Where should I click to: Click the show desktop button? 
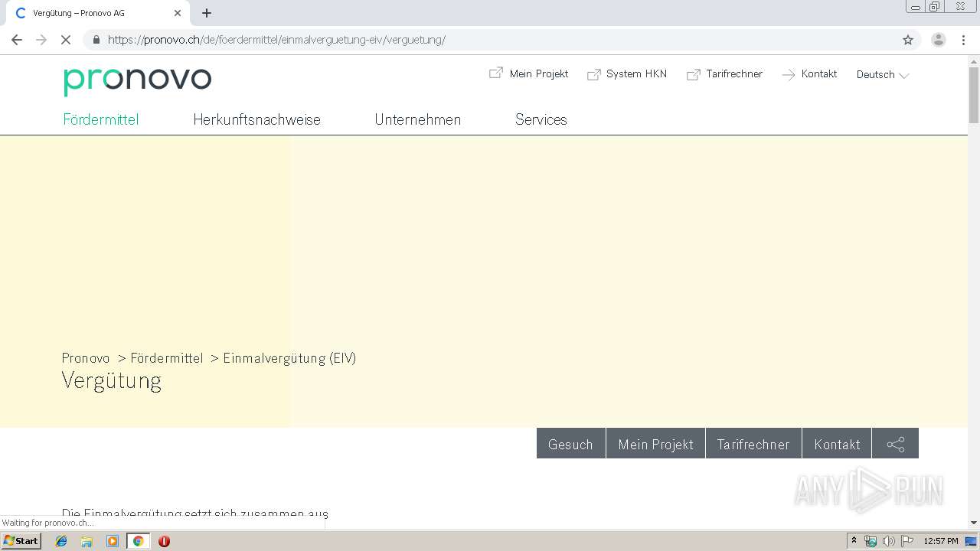click(972, 541)
